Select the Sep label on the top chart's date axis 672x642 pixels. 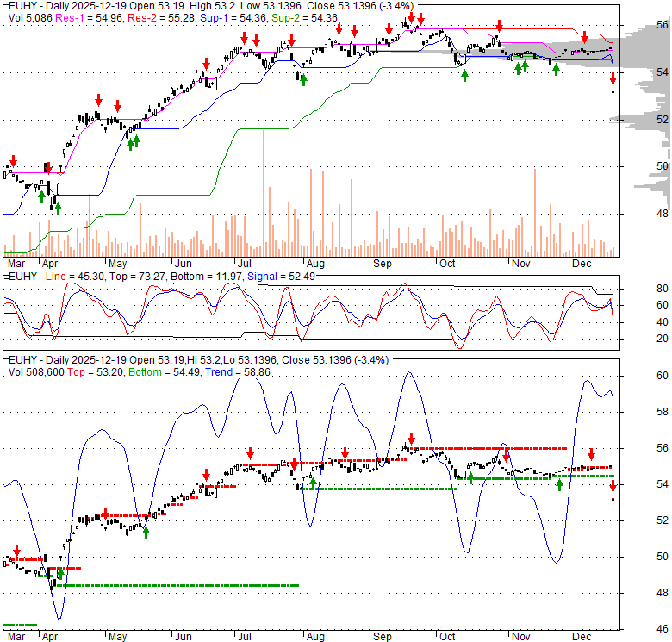(380, 262)
